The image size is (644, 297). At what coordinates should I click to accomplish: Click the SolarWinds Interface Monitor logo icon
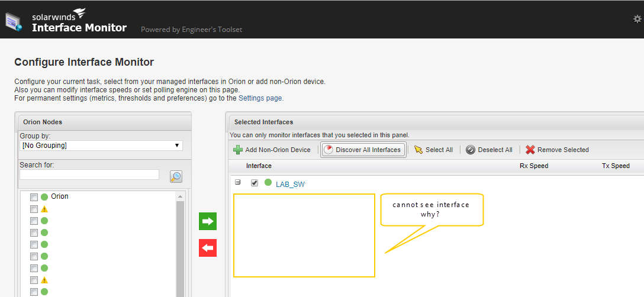14,22
